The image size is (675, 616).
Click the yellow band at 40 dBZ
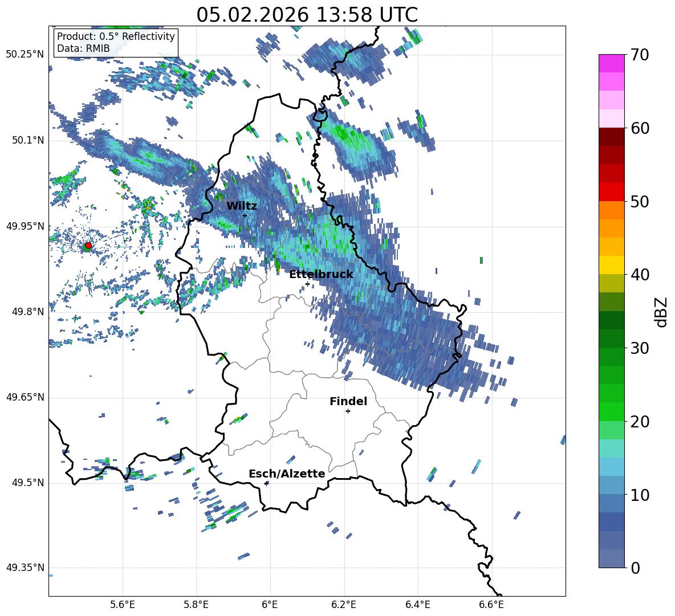[x=611, y=265]
